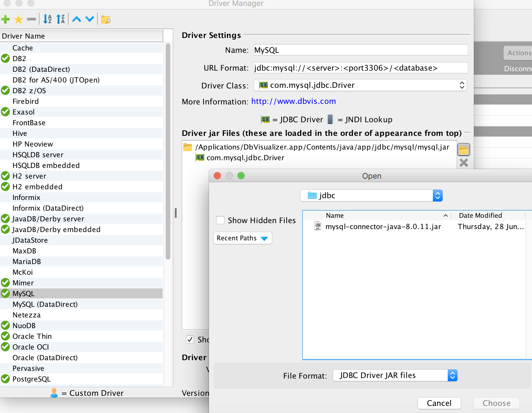This screenshot has height=413, width=532.
Task: Click the X remove jar file icon
Action: pos(463,163)
